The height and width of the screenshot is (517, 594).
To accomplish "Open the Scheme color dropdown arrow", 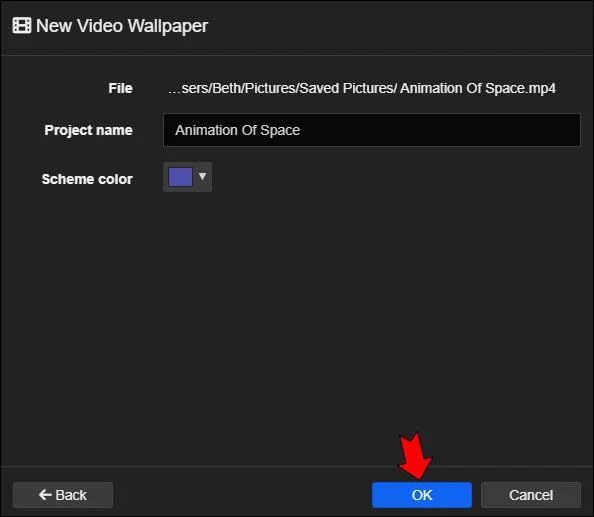I will (x=202, y=176).
